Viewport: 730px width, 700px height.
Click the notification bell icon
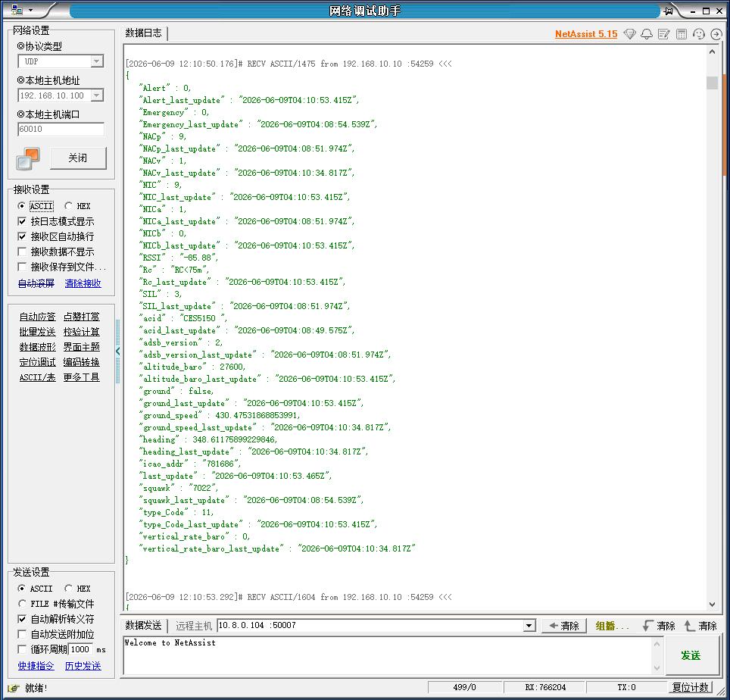coord(647,34)
